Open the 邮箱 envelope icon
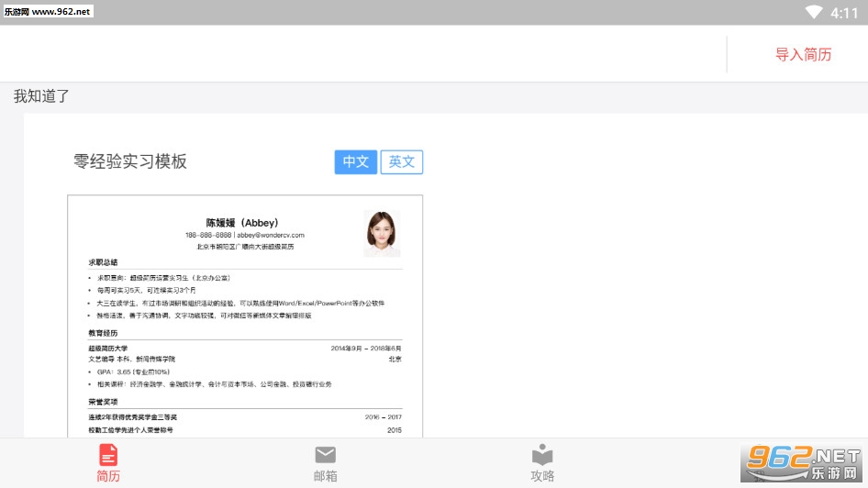Image resolution: width=868 pixels, height=488 pixels. tap(325, 455)
